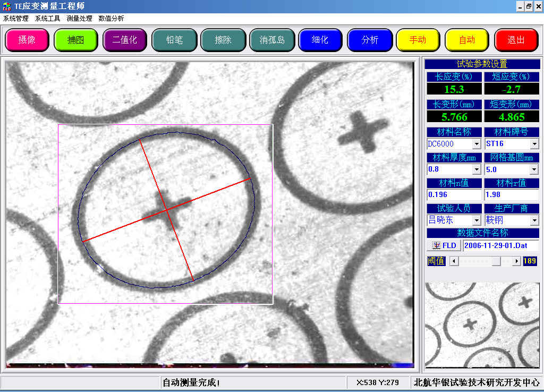Restore the TE应变测量工程师 window size
The image size is (544, 392).
point(529,6)
